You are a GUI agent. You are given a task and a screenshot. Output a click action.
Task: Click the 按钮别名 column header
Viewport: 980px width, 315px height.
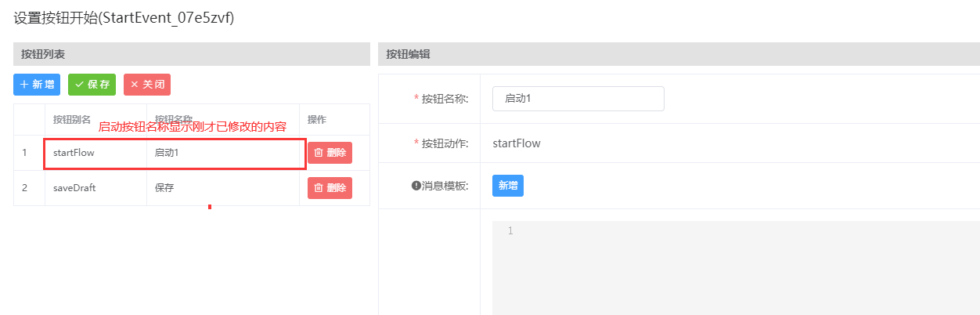point(71,120)
